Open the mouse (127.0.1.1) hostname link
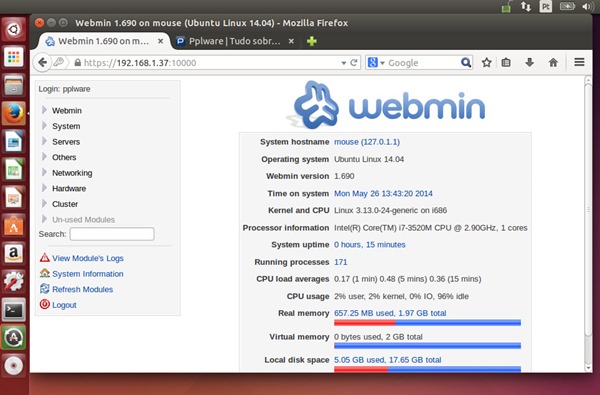This screenshot has width=600, height=395. click(x=367, y=142)
